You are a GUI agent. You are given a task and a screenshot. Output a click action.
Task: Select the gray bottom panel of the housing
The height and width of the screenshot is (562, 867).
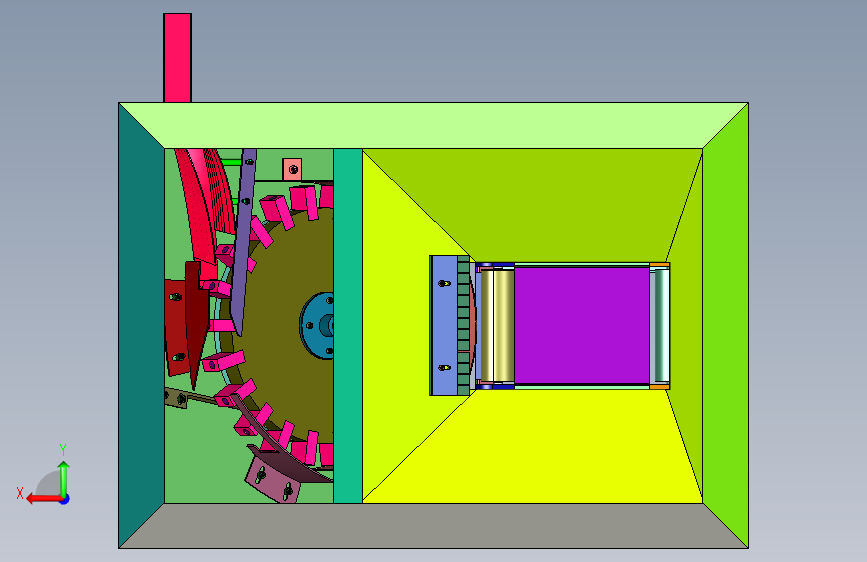tap(434, 526)
